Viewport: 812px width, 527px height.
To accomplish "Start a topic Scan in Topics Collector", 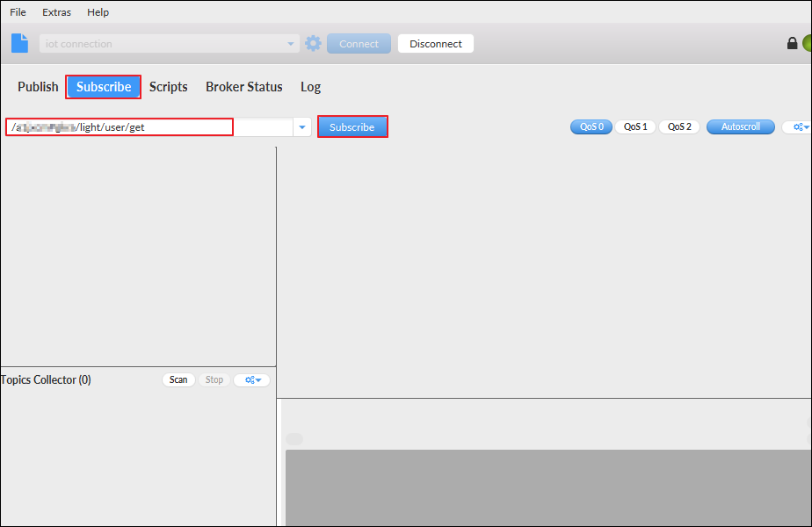I will coord(178,379).
